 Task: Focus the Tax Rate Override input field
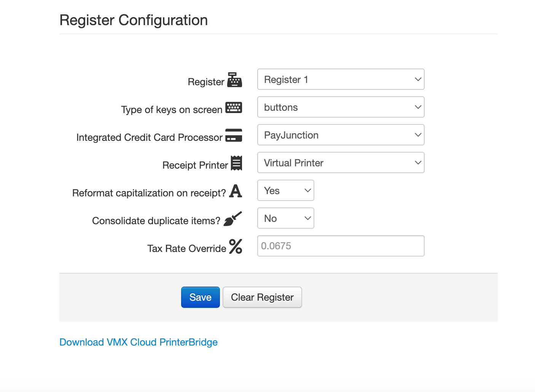point(341,246)
